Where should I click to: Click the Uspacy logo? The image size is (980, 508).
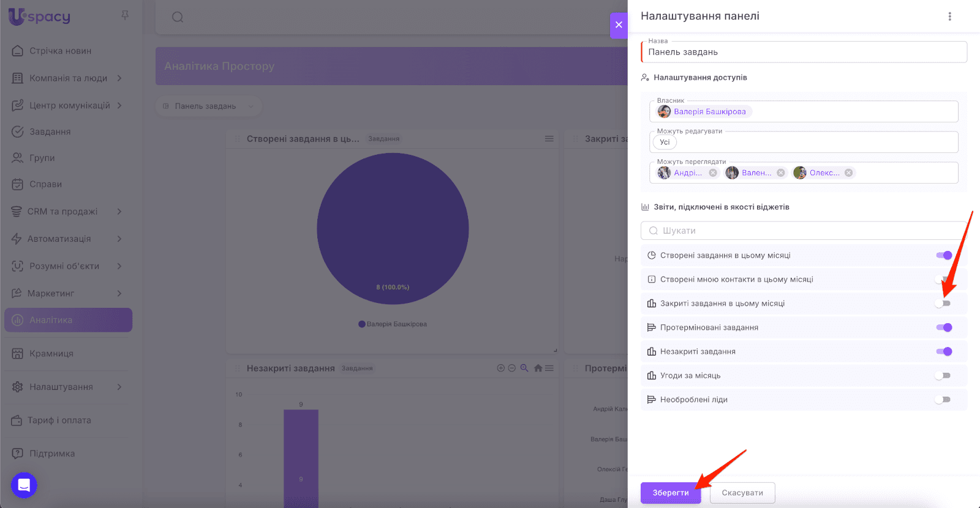[39, 17]
